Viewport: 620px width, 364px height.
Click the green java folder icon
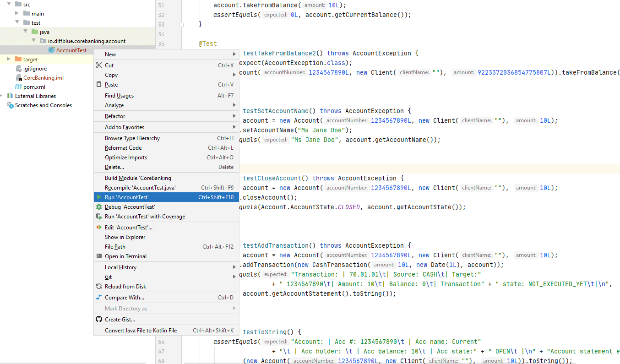coord(35,32)
